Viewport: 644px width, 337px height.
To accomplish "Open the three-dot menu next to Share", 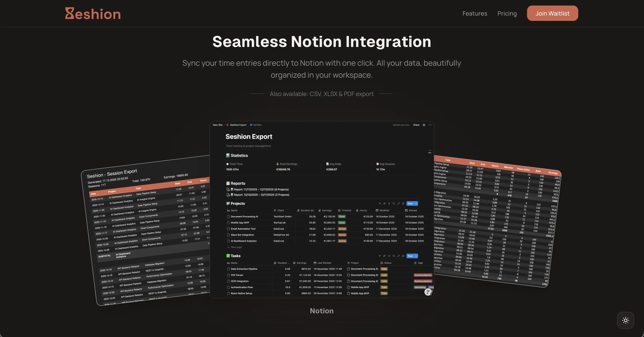I will pyautogui.click(x=430, y=125).
